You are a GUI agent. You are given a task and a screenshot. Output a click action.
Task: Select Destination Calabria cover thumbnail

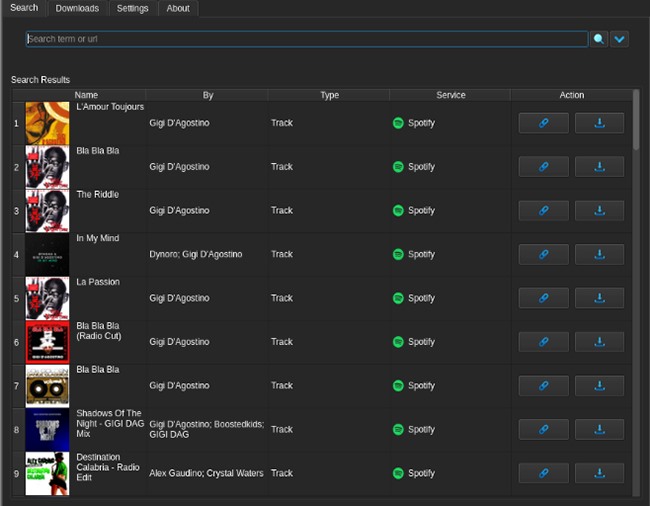click(x=47, y=473)
